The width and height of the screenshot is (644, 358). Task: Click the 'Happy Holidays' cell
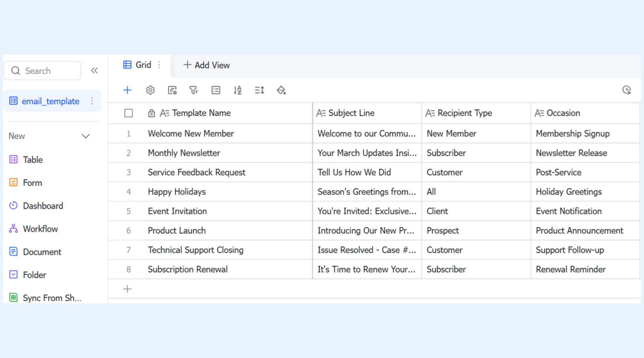click(228, 192)
